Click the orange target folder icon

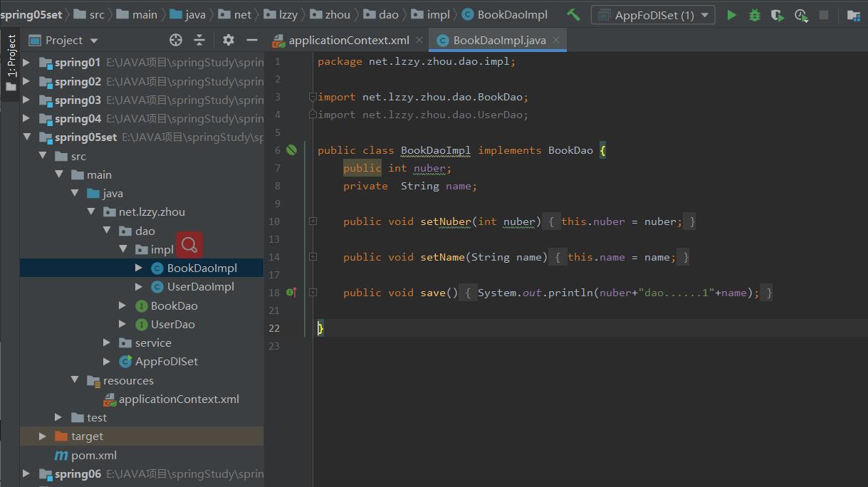pos(61,436)
